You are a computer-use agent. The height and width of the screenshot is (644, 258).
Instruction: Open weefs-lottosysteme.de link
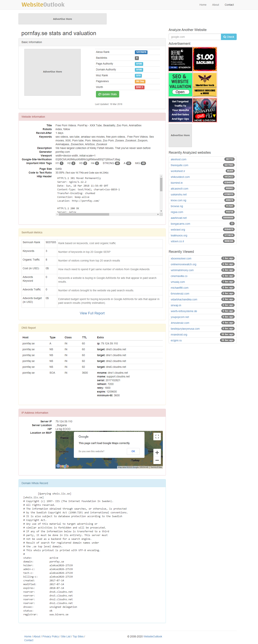point(184,311)
